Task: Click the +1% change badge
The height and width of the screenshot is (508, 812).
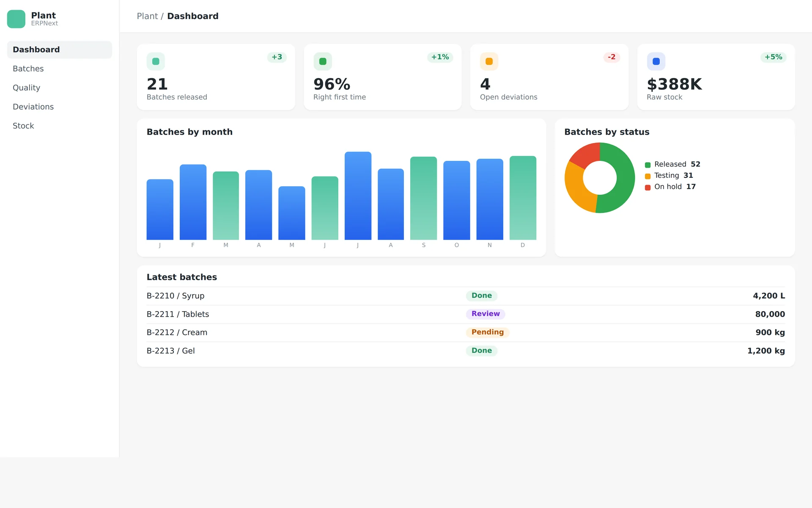Action: (440, 57)
